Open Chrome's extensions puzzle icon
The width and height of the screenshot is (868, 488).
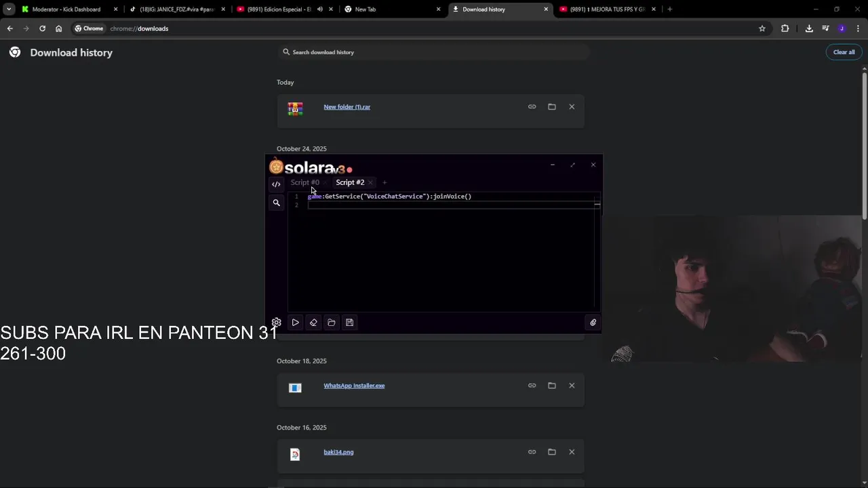[785, 28]
